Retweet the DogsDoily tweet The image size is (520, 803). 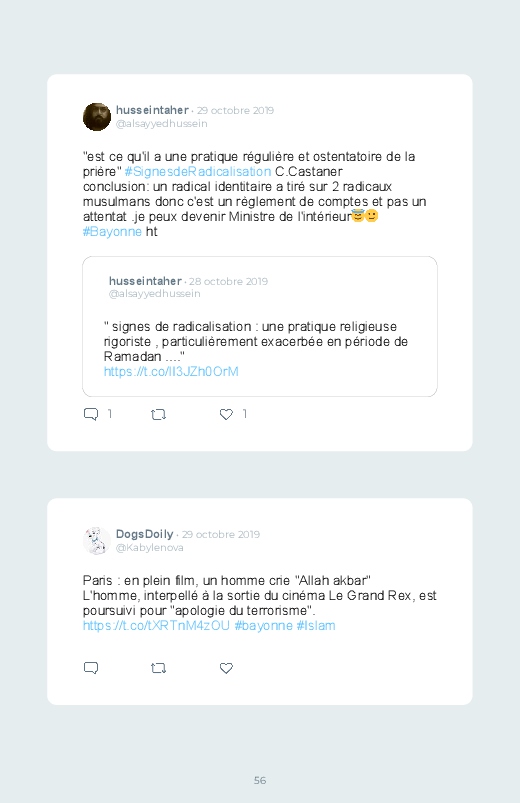[158, 668]
